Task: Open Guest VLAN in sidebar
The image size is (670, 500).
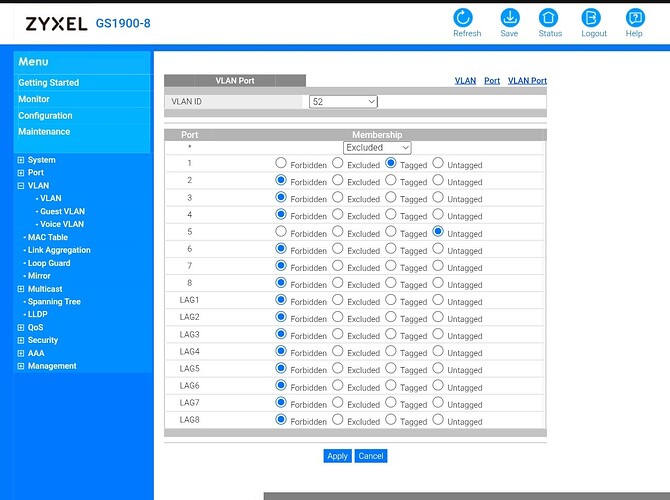Action: (62, 211)
